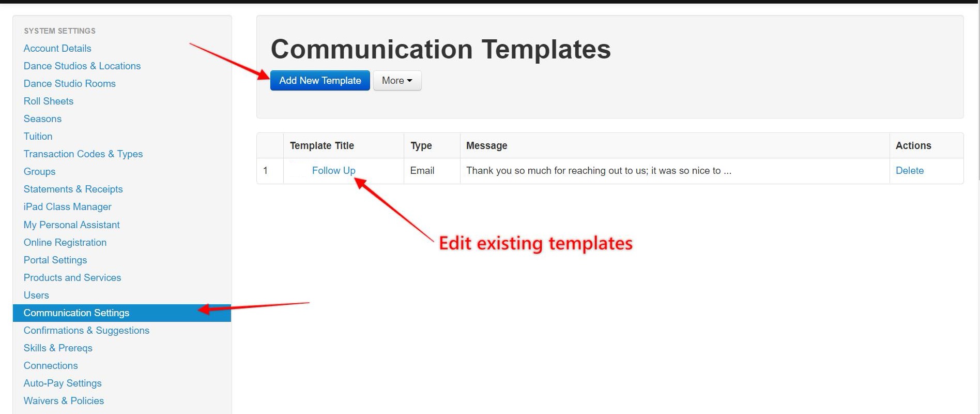Open Online Registration settings
This screenshot has width=980, height=414.
click(65, 242)
